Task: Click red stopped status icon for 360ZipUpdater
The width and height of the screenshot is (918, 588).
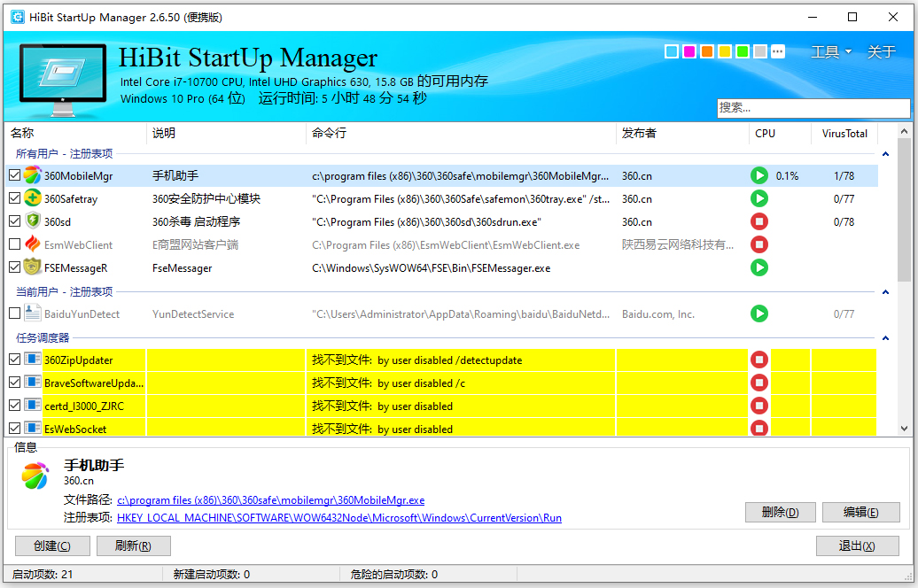Action: (x=759, y=360)
